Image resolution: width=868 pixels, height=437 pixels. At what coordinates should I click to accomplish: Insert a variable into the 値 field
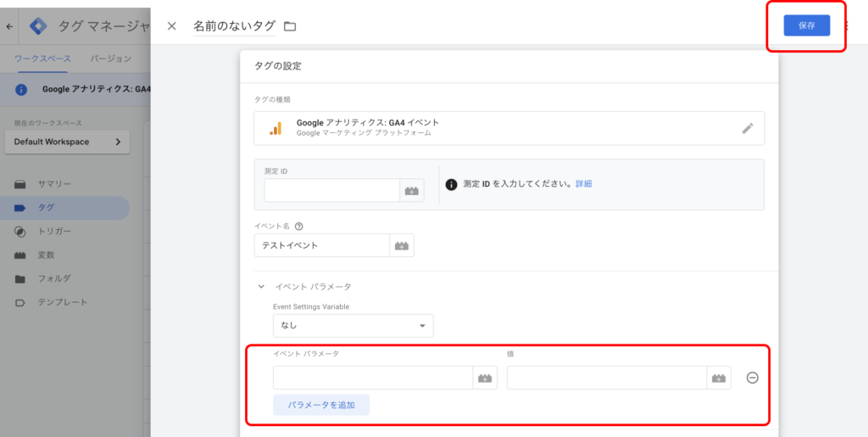[x=719, y=378]
